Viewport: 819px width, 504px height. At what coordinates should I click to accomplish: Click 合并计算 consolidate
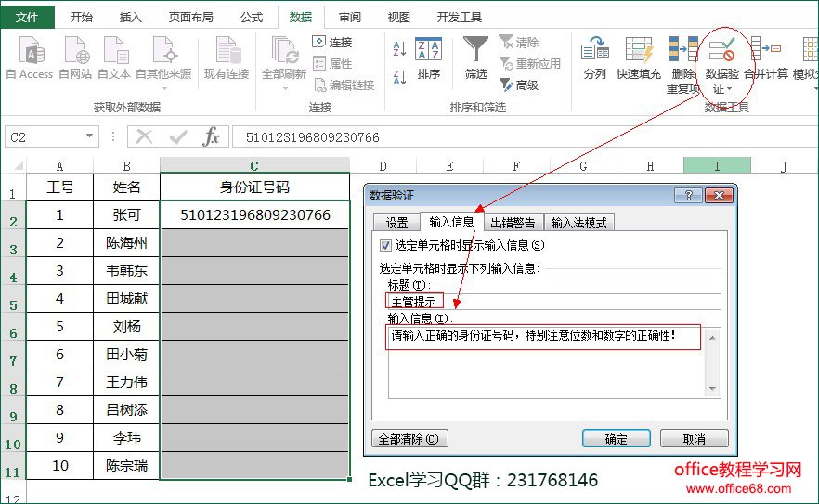pyautogui.click(x=766, y=58)
